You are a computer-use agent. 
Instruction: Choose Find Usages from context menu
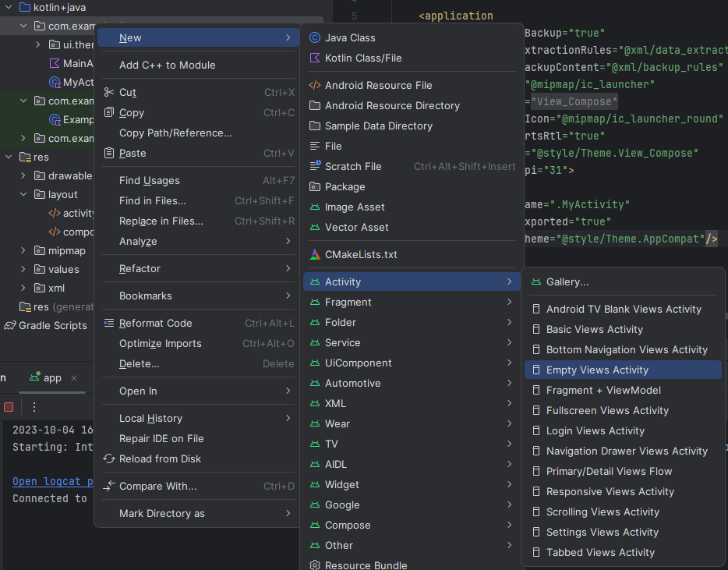pos(150,180)
